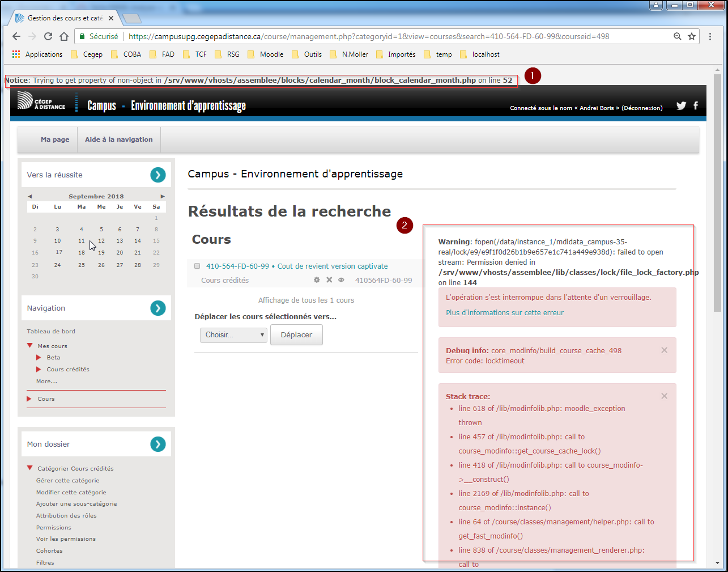
Task: Click the gear icon to edit course settings
Action: pos(317,280)
